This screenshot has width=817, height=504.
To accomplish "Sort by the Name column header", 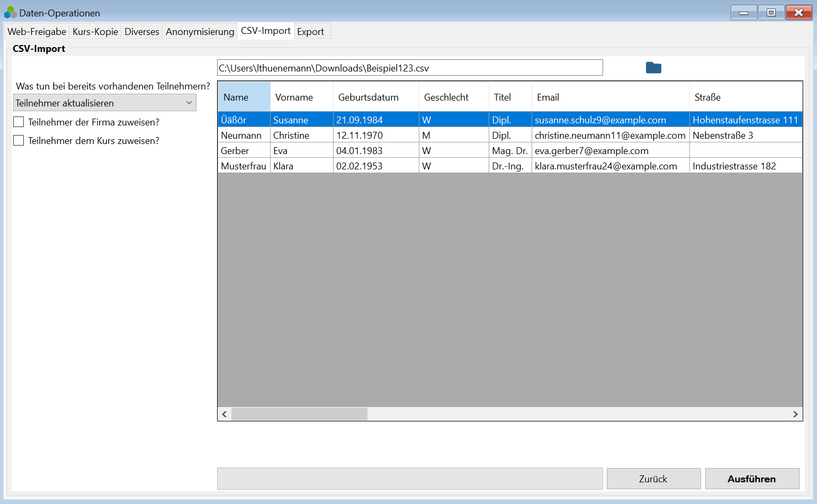I will tap(244, 97).
